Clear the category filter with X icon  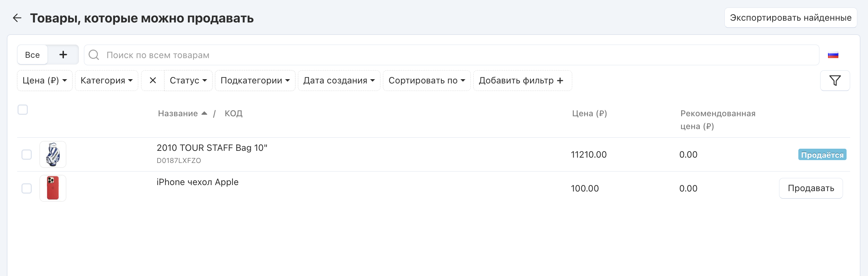153,81
